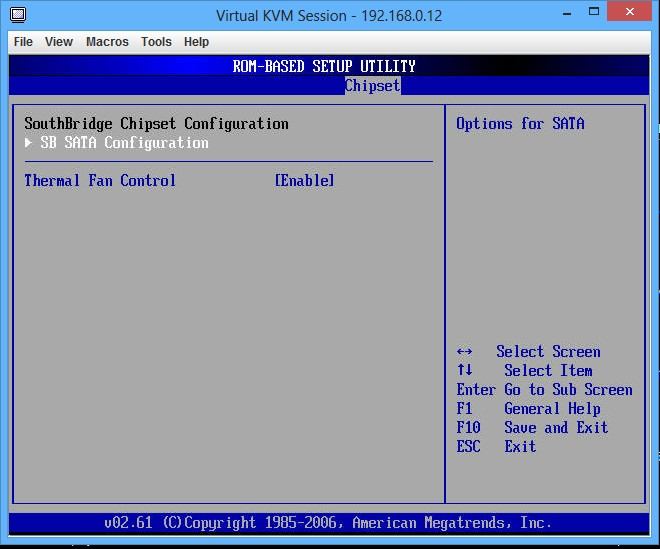Change the [Enable] value of Thermal Fan Control
This screenshot has height=549, width=660.
(304, 181)
